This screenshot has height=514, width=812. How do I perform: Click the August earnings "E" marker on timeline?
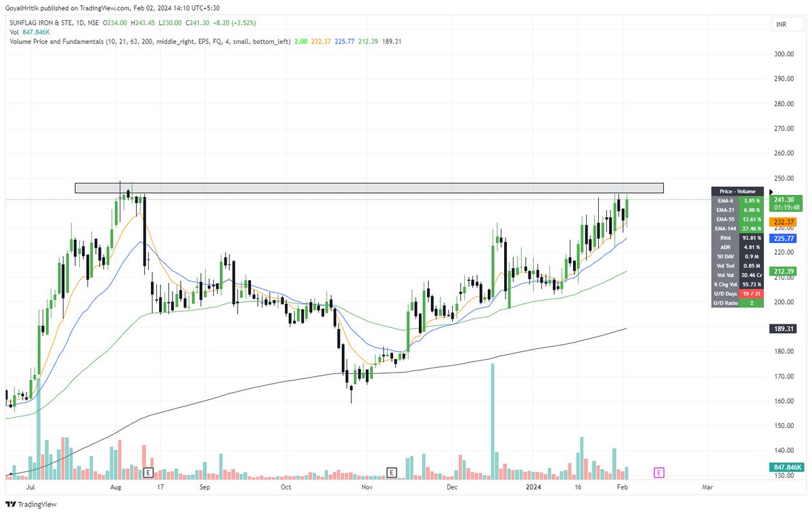click(x=149, y=473)
